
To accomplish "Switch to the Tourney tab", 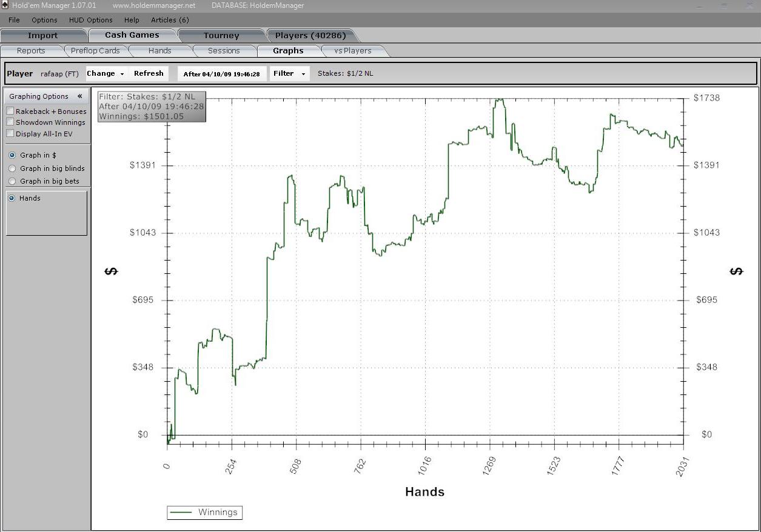I will (221, 35).
